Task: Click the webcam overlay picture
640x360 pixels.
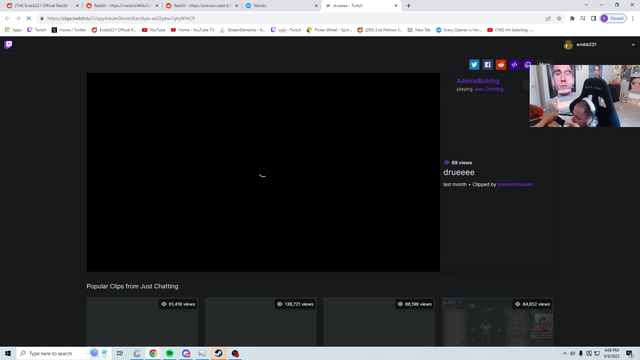Action: pyautogui.click(x=584, y=96)
